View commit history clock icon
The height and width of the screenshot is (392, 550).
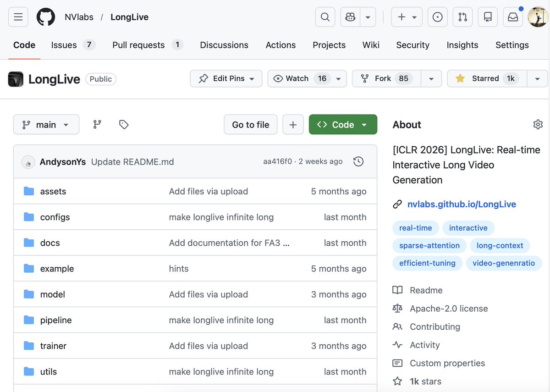tap(358, 161)
